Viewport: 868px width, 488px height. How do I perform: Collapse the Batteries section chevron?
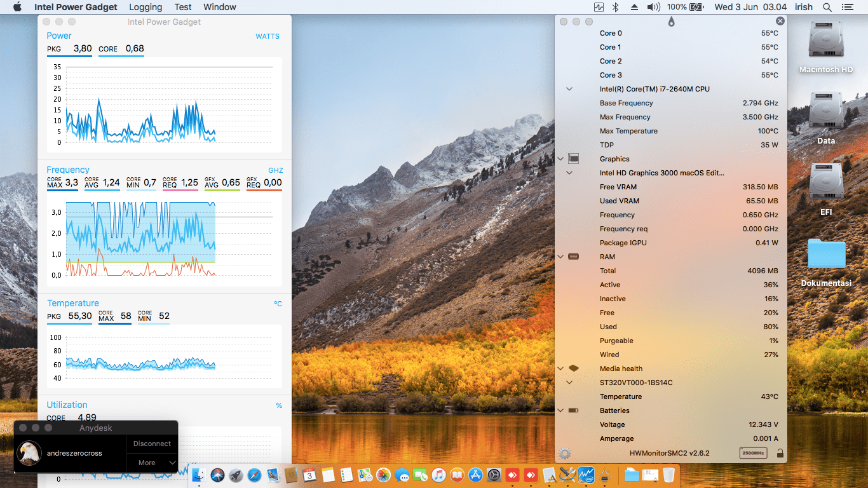[x=560, y=410]
